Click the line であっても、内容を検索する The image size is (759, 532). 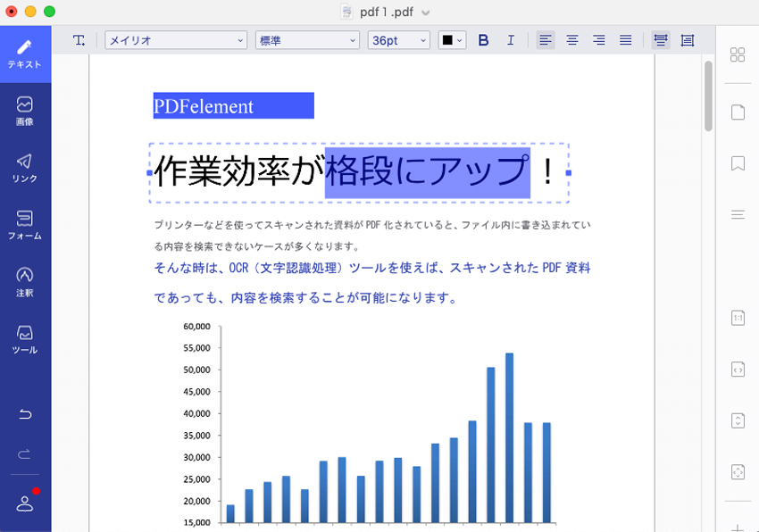point(305,297)
